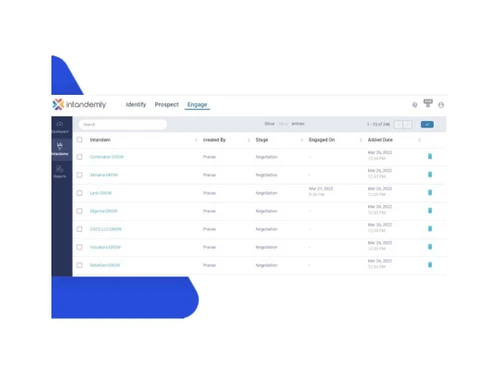The image size is (500, 375).
Task: Delete the RebelDot-GROW row via trash icon
Action: [x=430, y=265]
